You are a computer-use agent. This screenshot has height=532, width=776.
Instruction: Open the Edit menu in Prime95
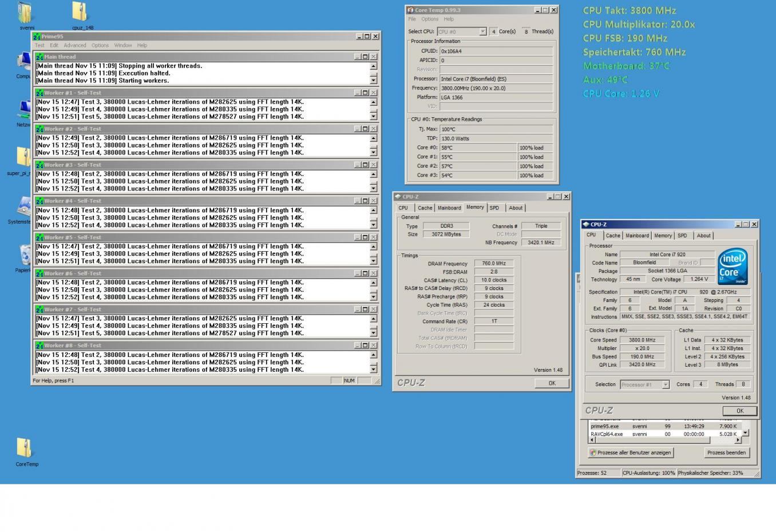click(x=54, y=45)
